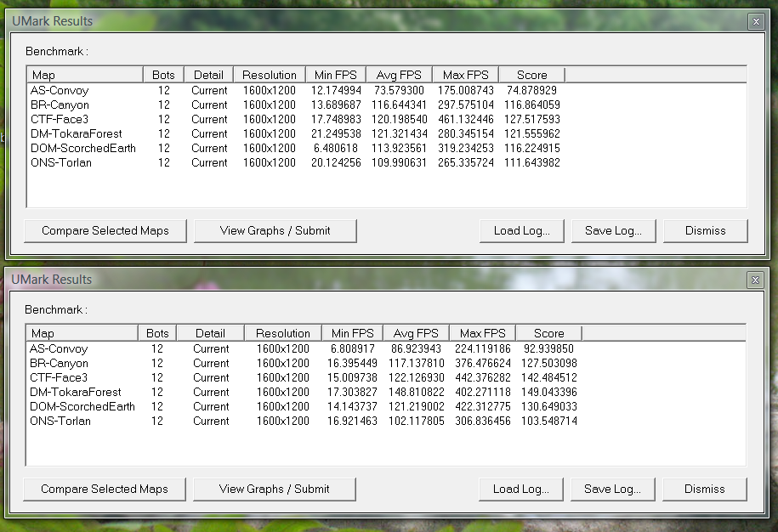Click Score column header in upper table

click(532, 75)
